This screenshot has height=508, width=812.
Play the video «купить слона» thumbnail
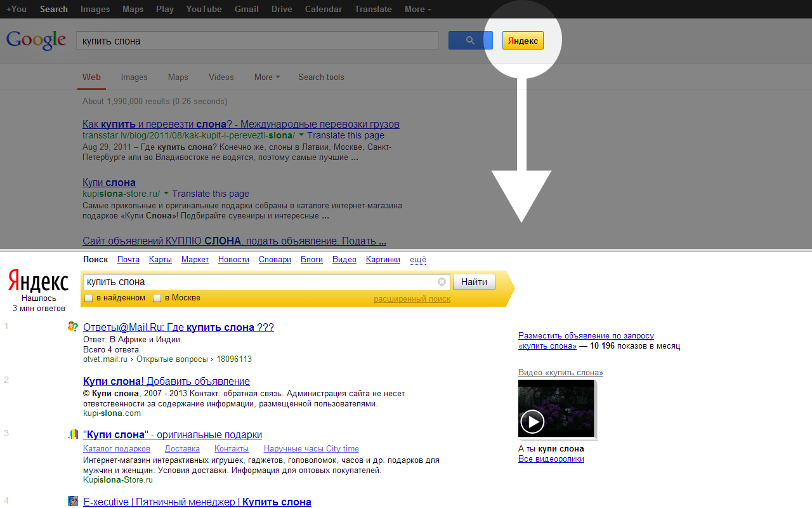click(x=556, y=408)
